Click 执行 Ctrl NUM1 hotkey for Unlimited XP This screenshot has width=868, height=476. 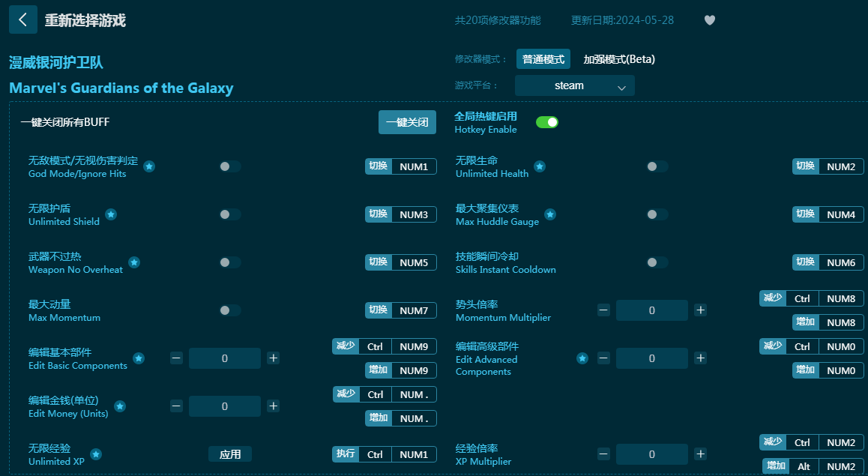pos(385,454)
